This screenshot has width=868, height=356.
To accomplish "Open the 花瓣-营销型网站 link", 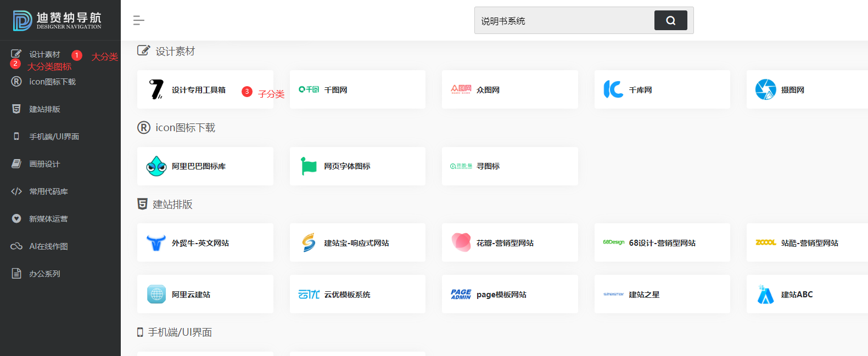I will click(505, 243).
